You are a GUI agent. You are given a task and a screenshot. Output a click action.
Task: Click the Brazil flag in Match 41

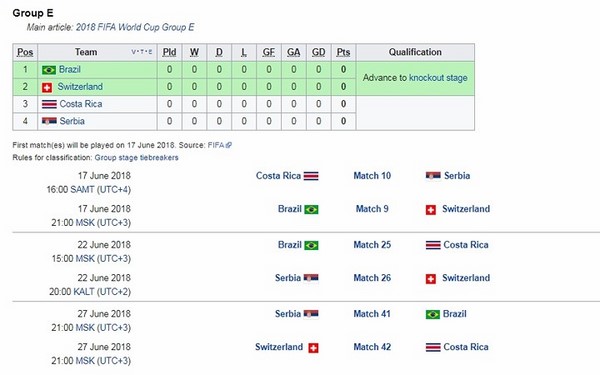433,315
